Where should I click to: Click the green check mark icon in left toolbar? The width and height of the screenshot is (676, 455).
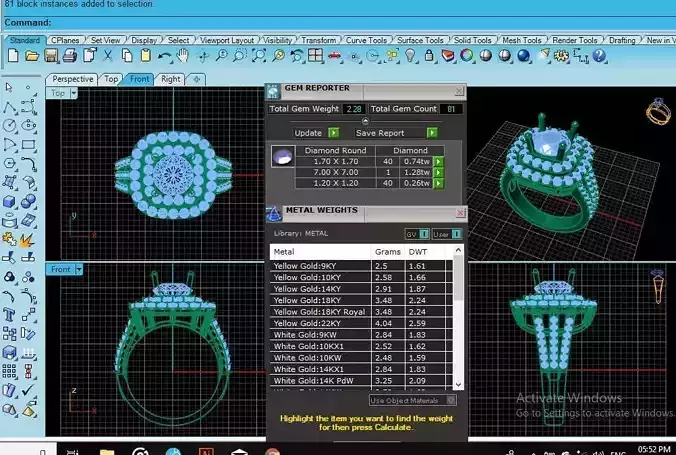(x=28, y=390)
